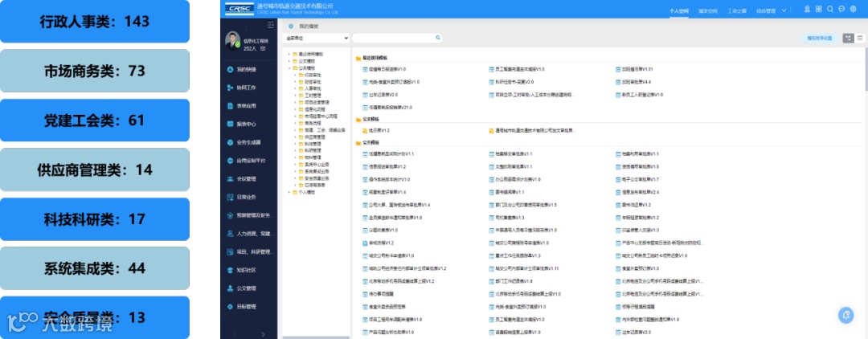The width and height of the screenshot is (868, 339).
Task: Open 知识社区 in the sidebar
Action: (x=247, y=271)
